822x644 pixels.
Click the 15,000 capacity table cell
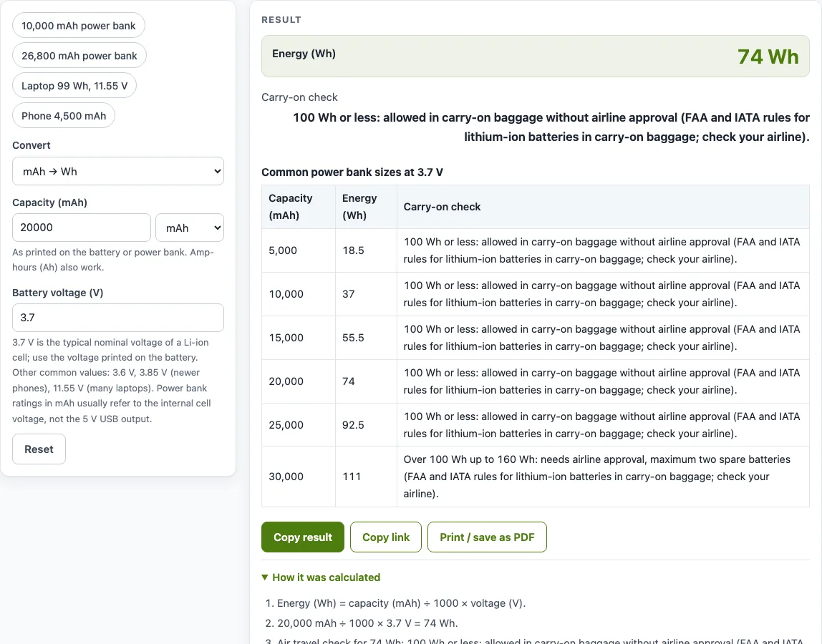pyautogui.click(x=299, y=338)
